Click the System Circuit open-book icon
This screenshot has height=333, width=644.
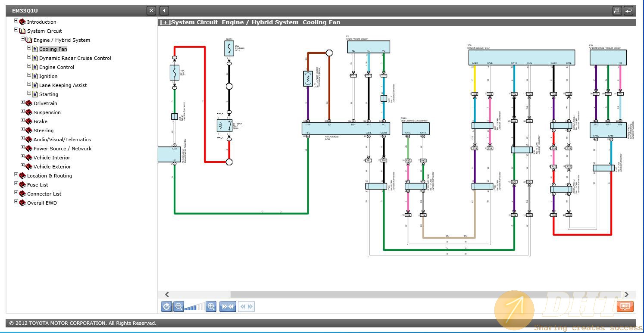pyautogui.click(x=22, y=31)
